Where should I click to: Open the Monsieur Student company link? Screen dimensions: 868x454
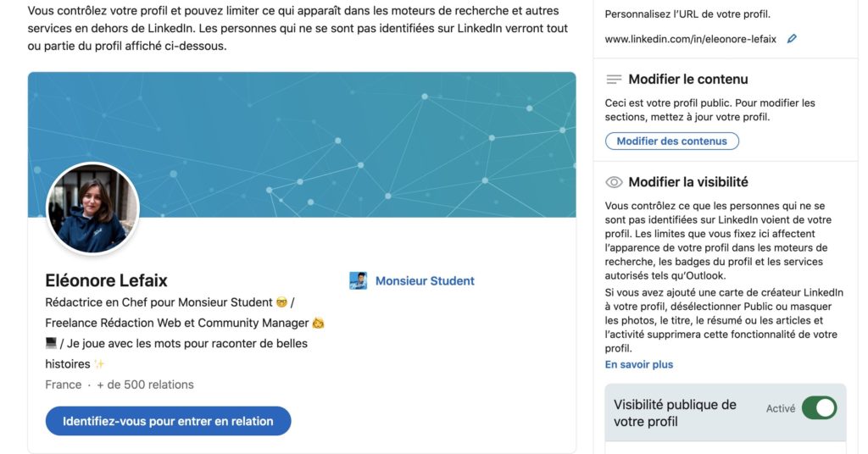point(425,281)
